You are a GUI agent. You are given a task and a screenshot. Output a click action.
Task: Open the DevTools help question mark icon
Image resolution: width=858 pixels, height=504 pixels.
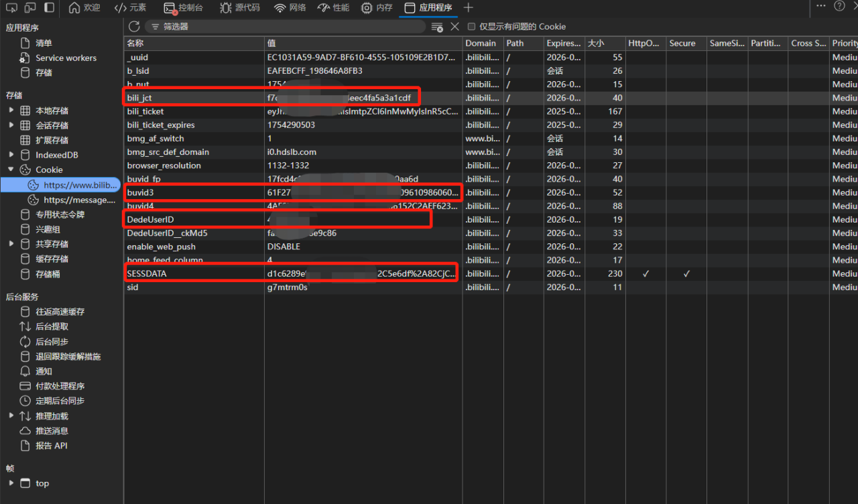point(839,6)
